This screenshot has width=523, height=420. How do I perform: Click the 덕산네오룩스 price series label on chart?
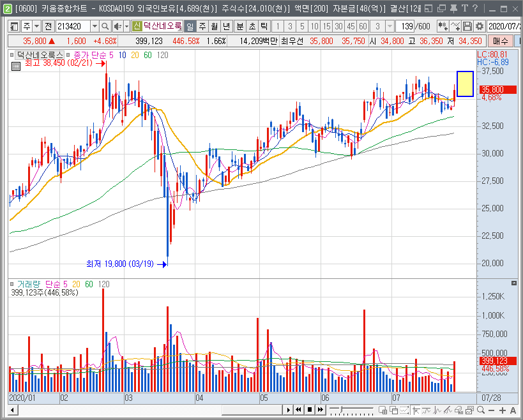tap(40, 55)
